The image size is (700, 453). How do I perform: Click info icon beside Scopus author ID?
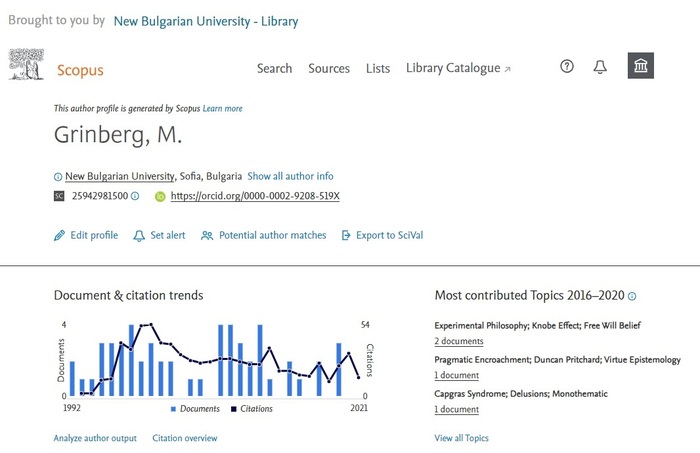point(136,196)
